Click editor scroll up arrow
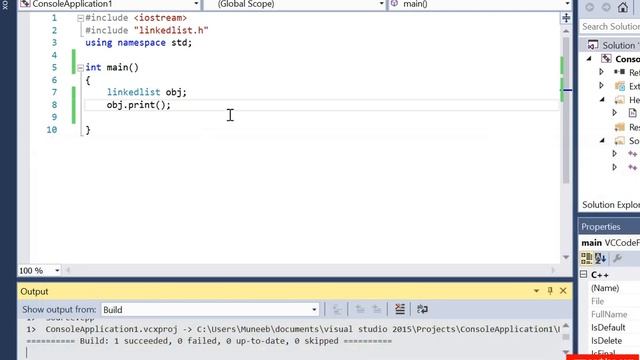640x360 pixels. (x=566, y=31)
